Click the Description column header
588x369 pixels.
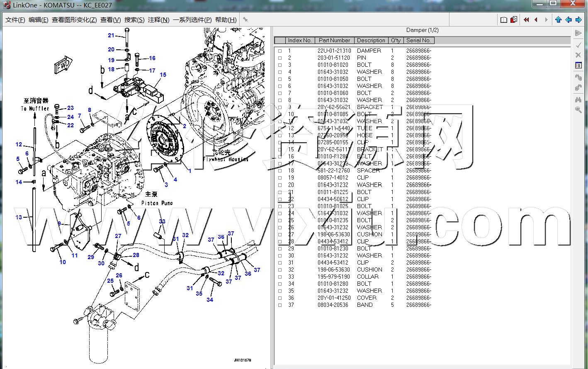click(x=371, y=40)
